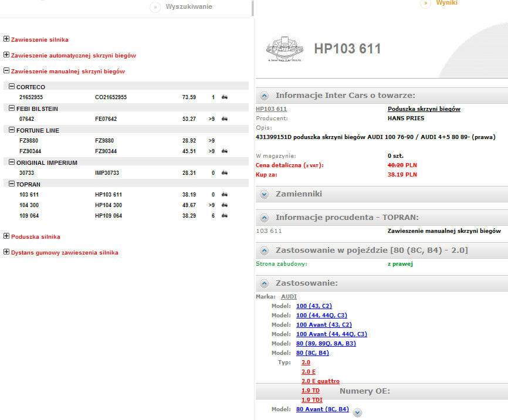Viewport: 508px width, 420px height.
Task: Click binoculars icon for HP109 064 row
Action: pos(225,215)
